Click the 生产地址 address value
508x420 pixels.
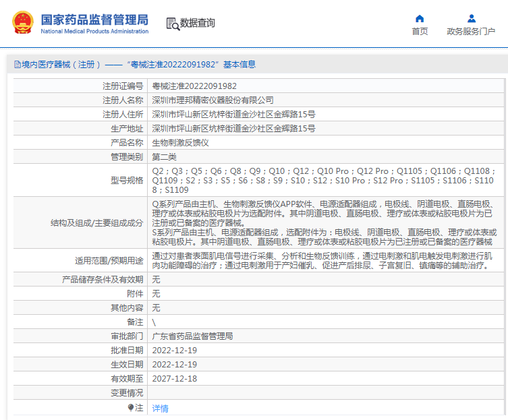click(x=233, y=129)
